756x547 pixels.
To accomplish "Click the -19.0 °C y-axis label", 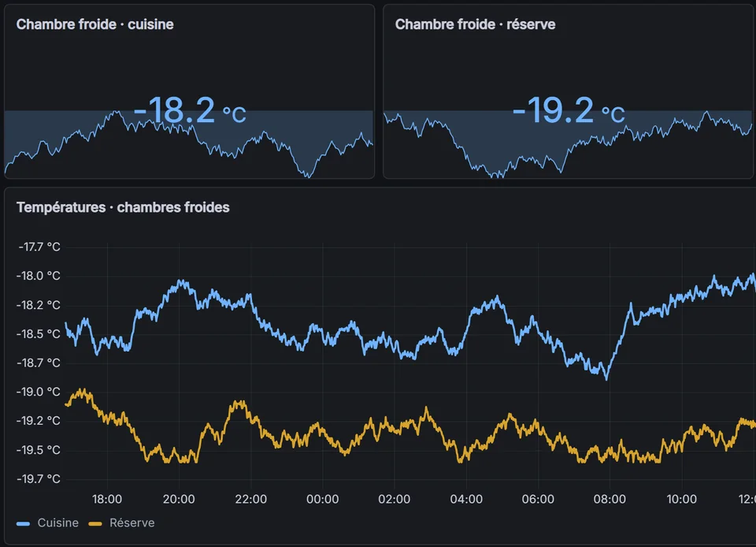I will coord(39,392).
